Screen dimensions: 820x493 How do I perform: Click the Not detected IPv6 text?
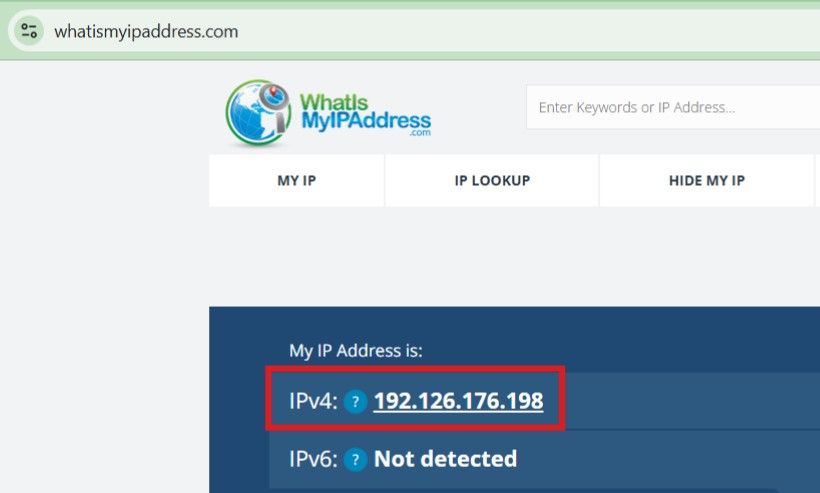tap(446, 459)
